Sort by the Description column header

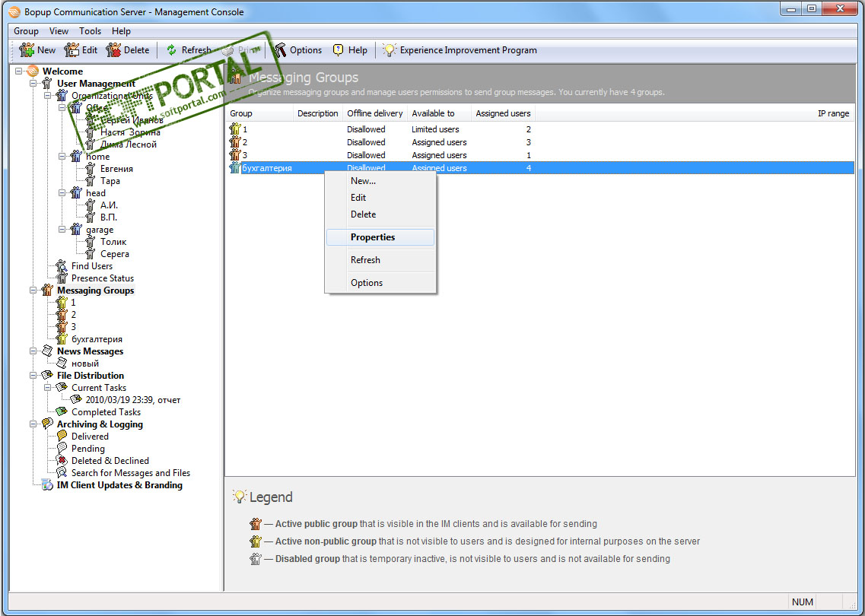(x=318, y=113)
